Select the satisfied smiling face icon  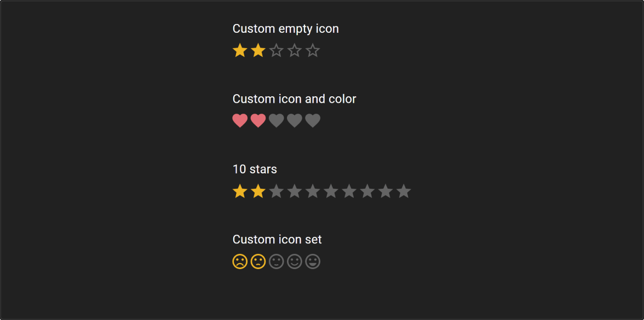pyautogui.click(x=295, y=262)
